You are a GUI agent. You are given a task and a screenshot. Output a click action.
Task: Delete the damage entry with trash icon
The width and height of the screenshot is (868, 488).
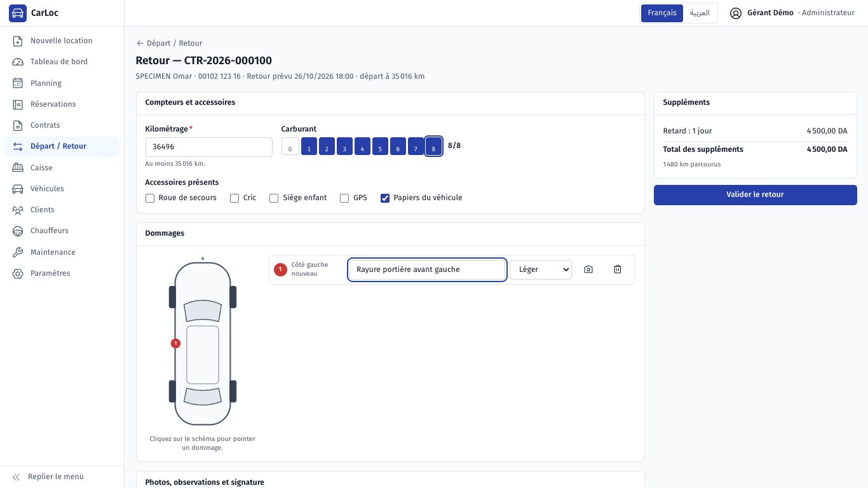coord(618,269)
